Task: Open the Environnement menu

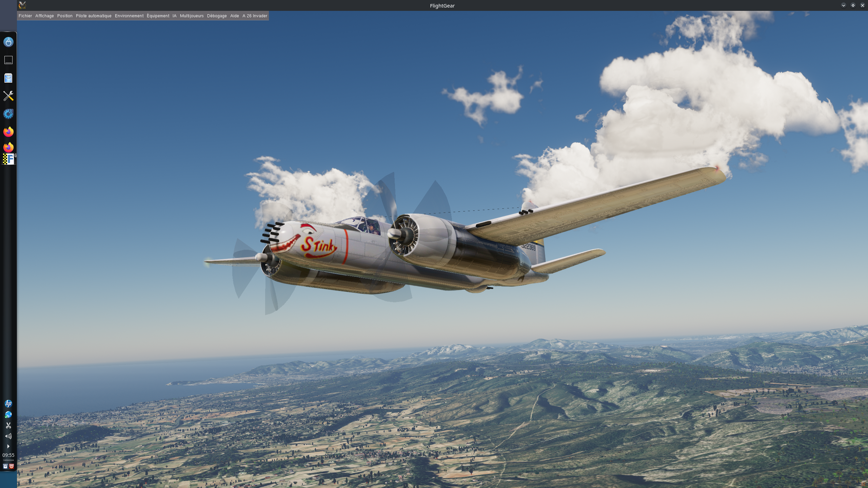Action: [x=129, y=16]
